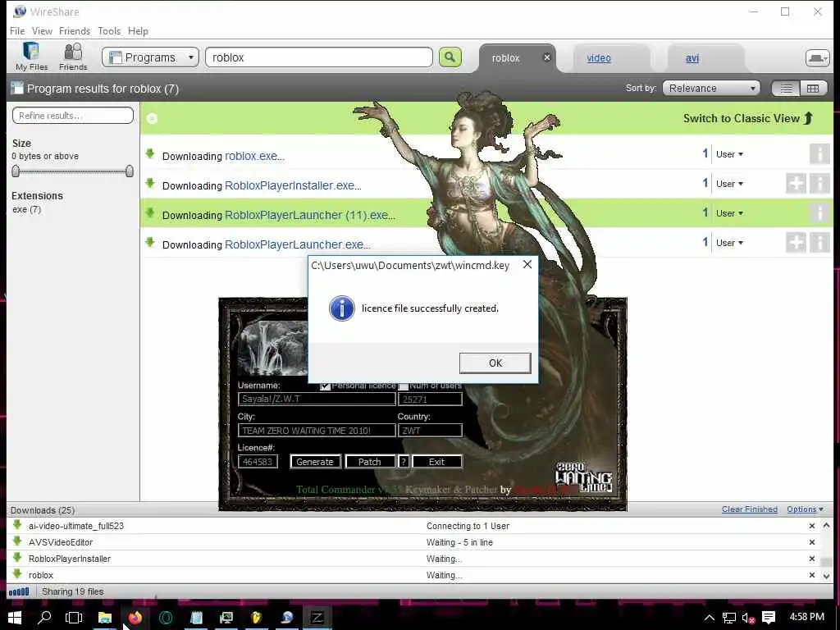Open the Help menu
The width and height of the screenshot is (840, 630).
point(138,31)
